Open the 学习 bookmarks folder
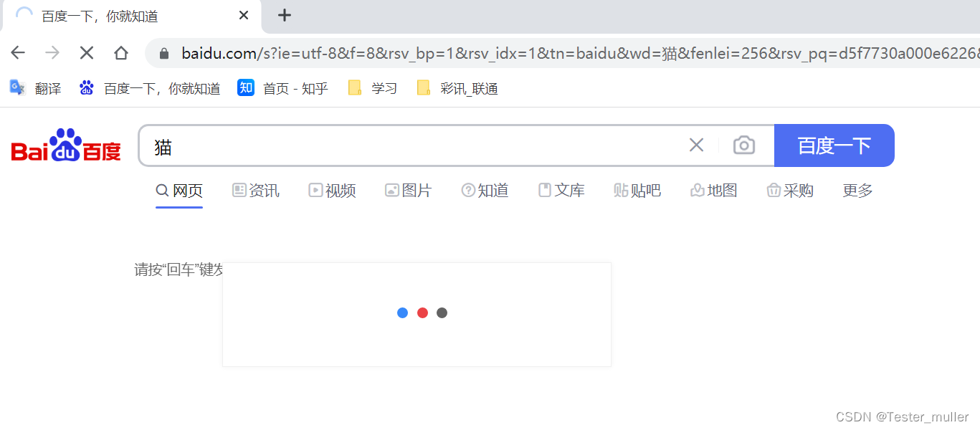Viewport: 980px width, 430px height. pyautogui.click(x=373, y=88)
